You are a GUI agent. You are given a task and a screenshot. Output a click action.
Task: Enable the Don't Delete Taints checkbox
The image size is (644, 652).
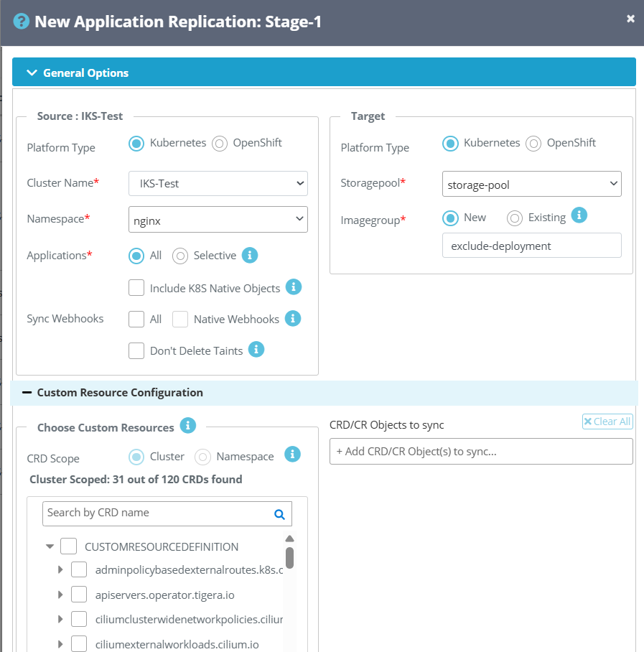coord(136,350)
